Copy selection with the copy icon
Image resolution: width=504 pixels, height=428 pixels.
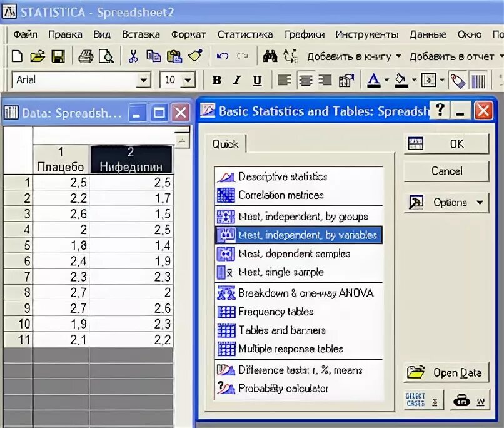tap(154, 56)
